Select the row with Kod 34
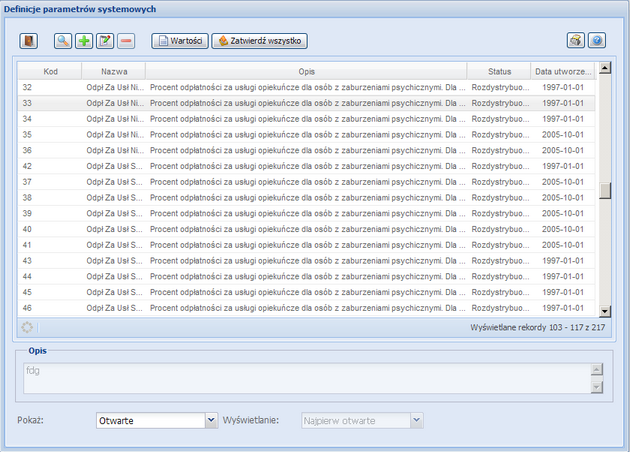Screen dimensions: 630x452 point(306,119)
